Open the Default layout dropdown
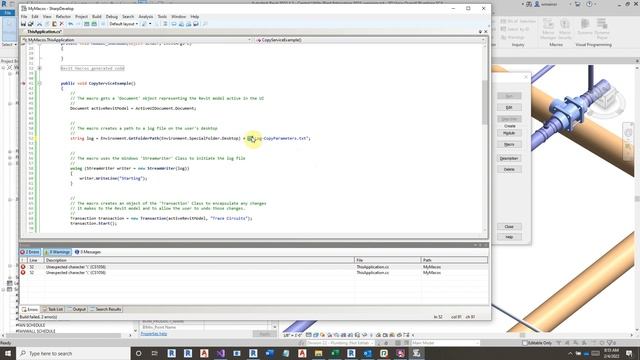 point(123,24)
